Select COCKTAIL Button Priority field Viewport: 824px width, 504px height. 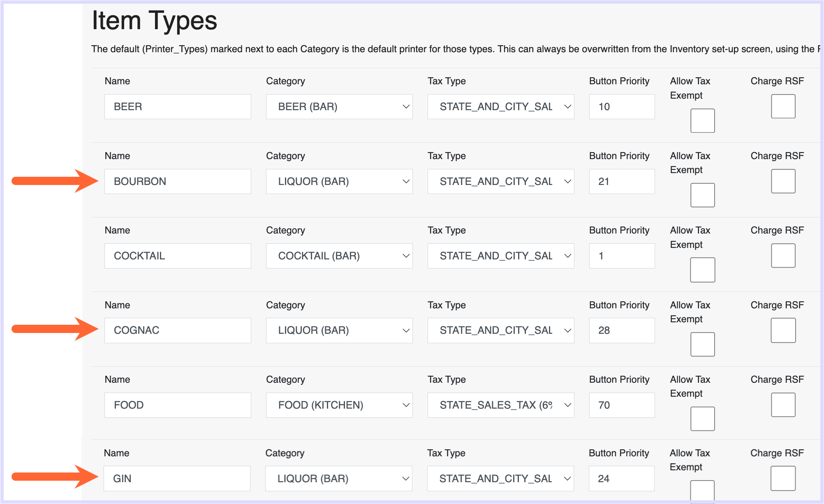click(x=621, y=256)
